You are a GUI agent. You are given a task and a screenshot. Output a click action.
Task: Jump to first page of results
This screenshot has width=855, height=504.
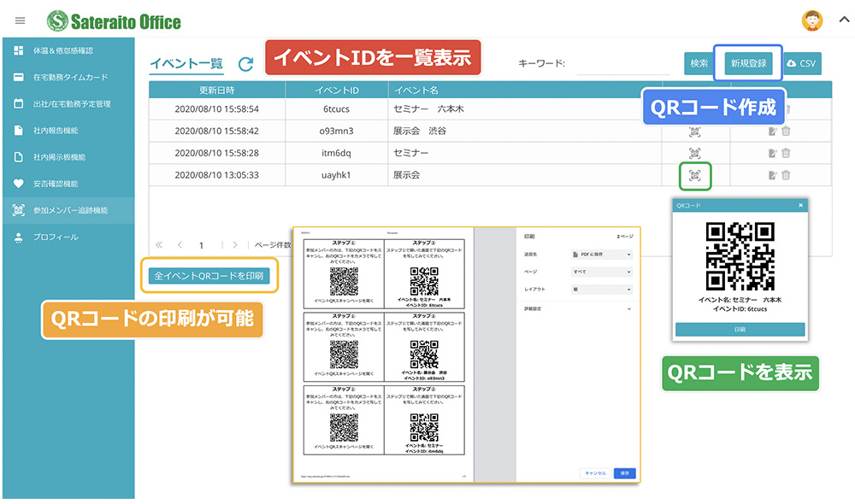point(159,245)
